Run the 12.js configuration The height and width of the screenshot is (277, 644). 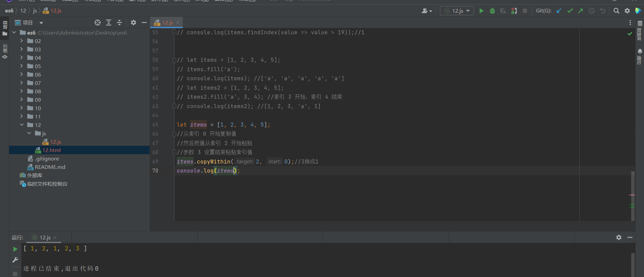[x=481, y=11]
